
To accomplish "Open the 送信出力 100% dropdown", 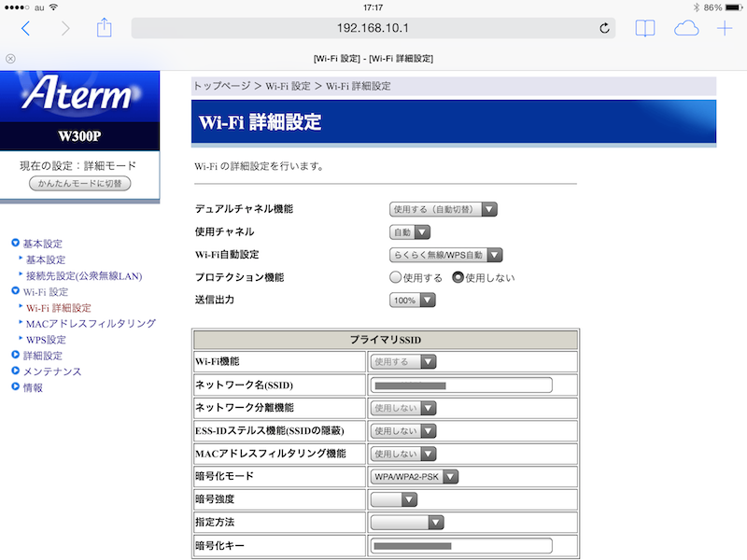I will point(413,301).
